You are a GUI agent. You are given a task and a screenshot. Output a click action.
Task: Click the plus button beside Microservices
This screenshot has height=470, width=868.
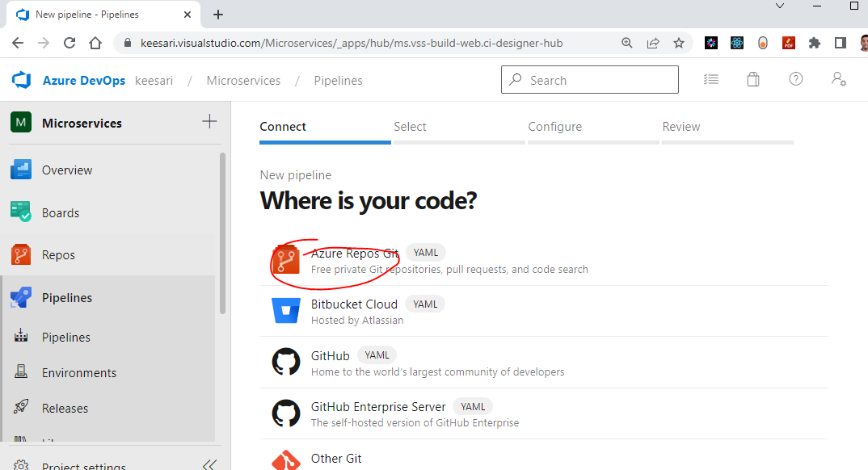[x=209, y=122]
